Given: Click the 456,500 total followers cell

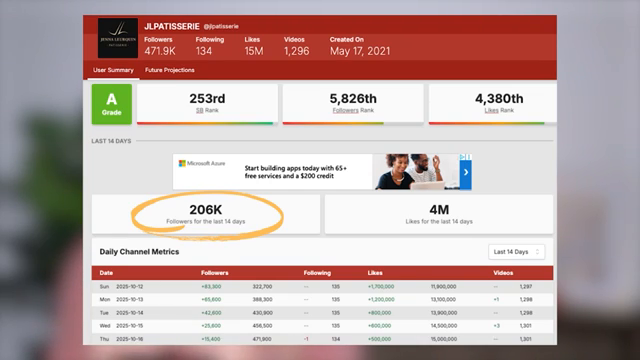Looking at the screenshot, I should point(262,326).
